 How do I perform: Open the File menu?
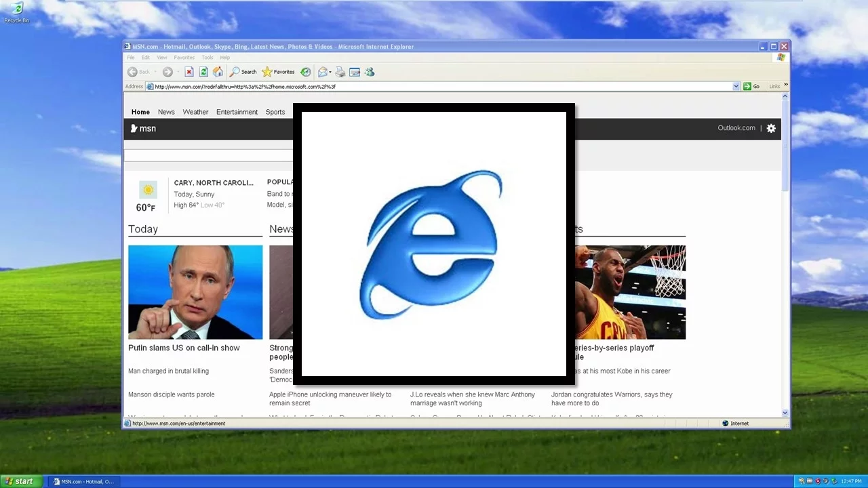[131, 58]
